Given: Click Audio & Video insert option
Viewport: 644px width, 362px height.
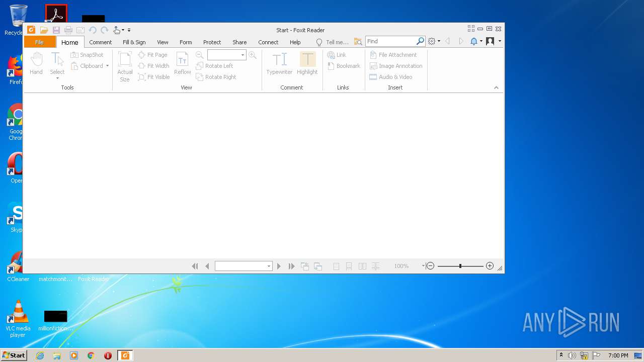Looking at the screenshot, I should click(x=391, y=77).
